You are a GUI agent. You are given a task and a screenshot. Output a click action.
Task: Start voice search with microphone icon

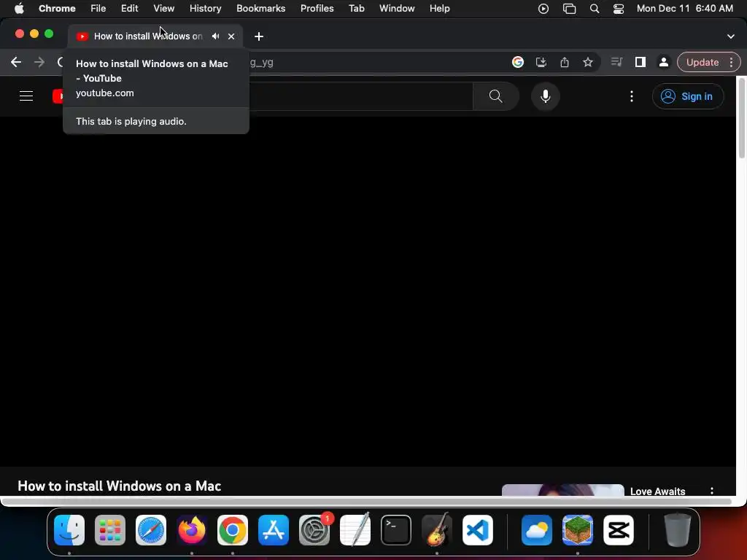546,96
